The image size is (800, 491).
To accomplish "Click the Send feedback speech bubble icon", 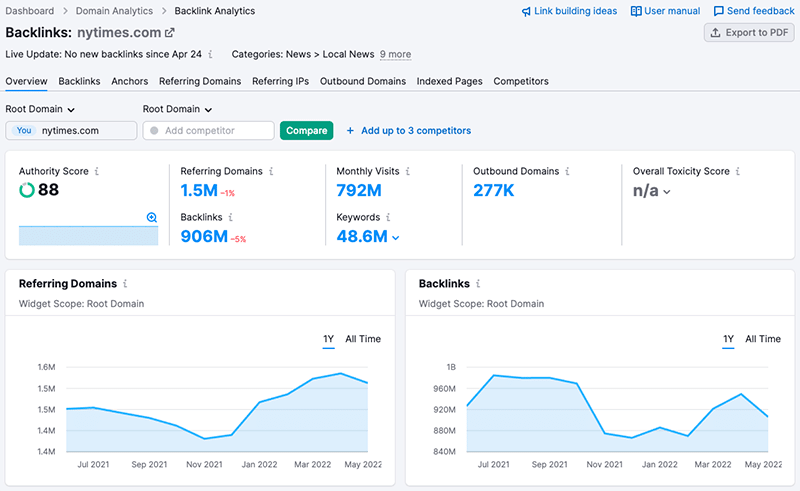I will (718, 11).
